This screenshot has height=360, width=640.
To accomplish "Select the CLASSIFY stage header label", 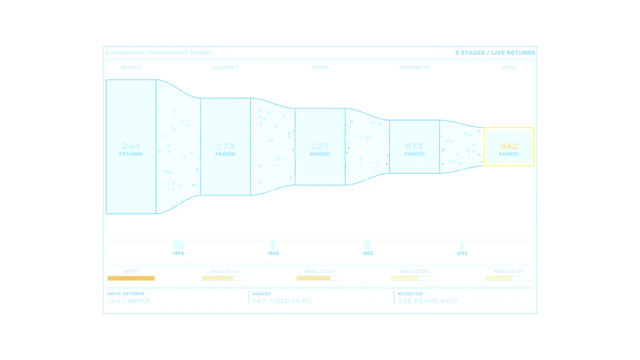I will pos(225,67).
